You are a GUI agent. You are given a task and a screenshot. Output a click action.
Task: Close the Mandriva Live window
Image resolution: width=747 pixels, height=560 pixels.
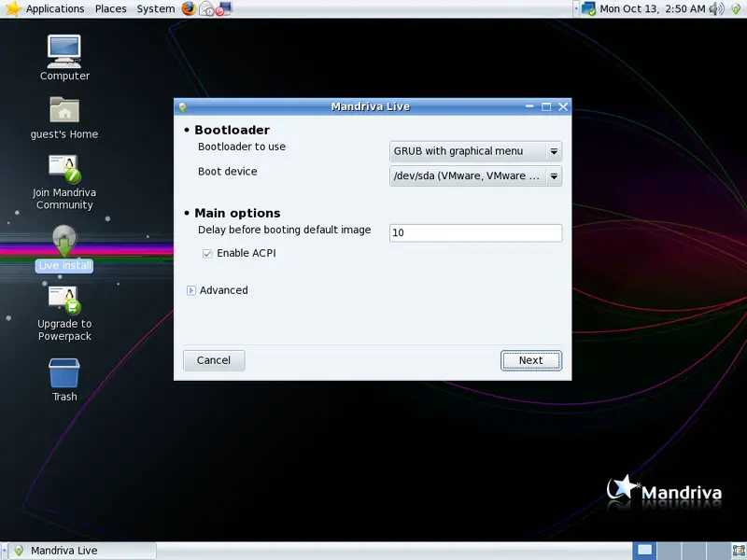coord(563,106)
